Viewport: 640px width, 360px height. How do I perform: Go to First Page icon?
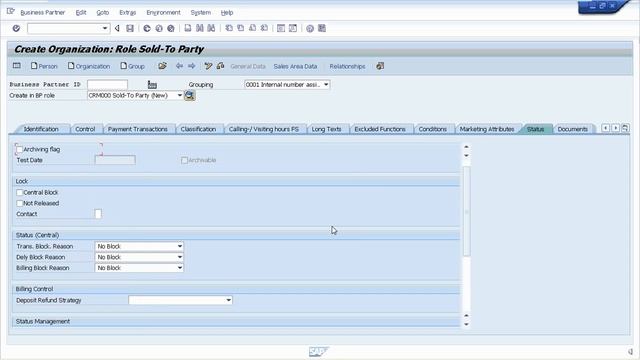pos(229,28)
